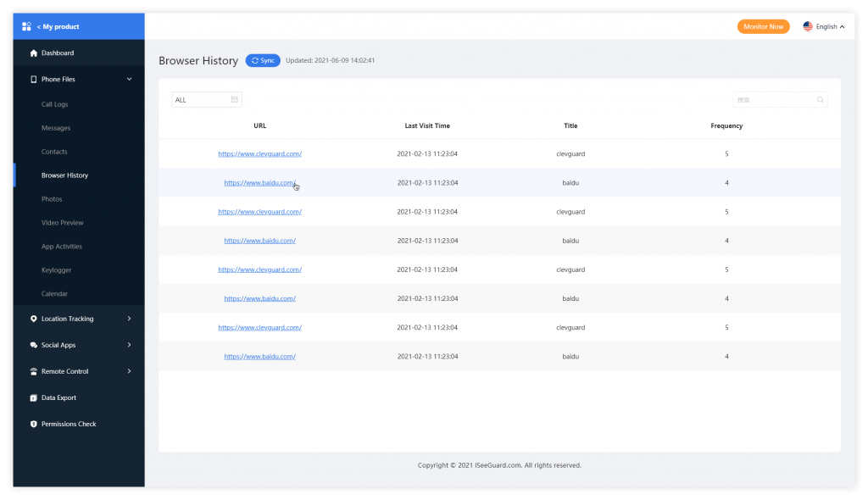Image resolution: width=868 pixels, height=500 pixels.
Task: Click the Social Apps chat icon
Action: (x=34, y=345)
